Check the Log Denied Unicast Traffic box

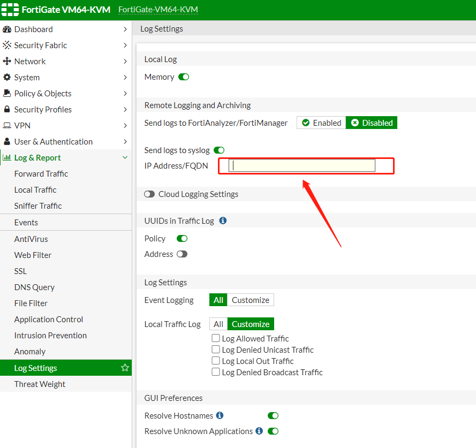tap(216, 350)
